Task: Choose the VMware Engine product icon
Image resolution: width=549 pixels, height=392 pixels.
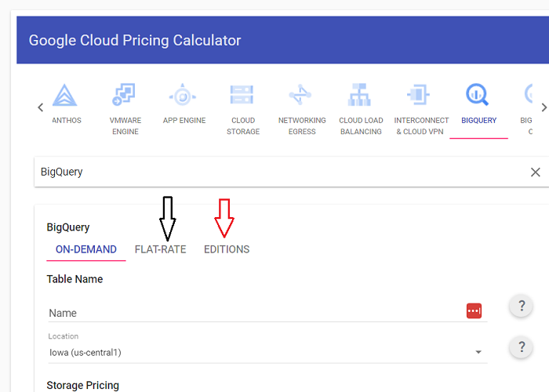Action: 124,95
